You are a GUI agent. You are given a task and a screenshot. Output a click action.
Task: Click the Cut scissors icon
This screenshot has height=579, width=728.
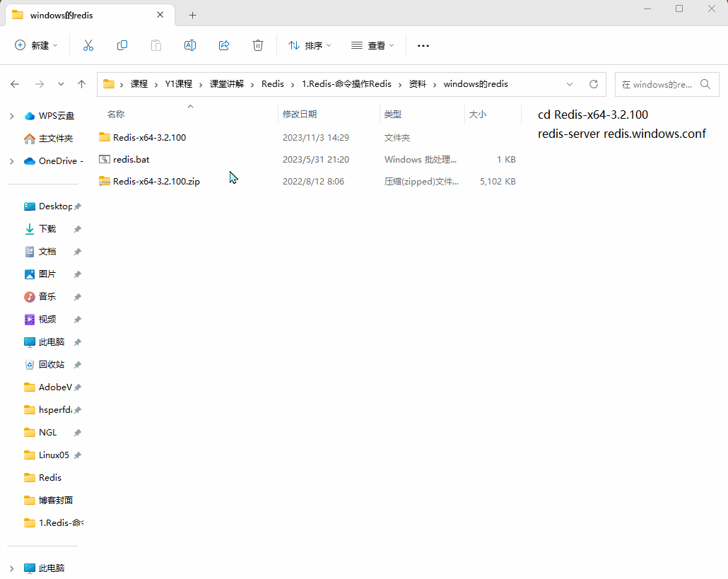88,45
